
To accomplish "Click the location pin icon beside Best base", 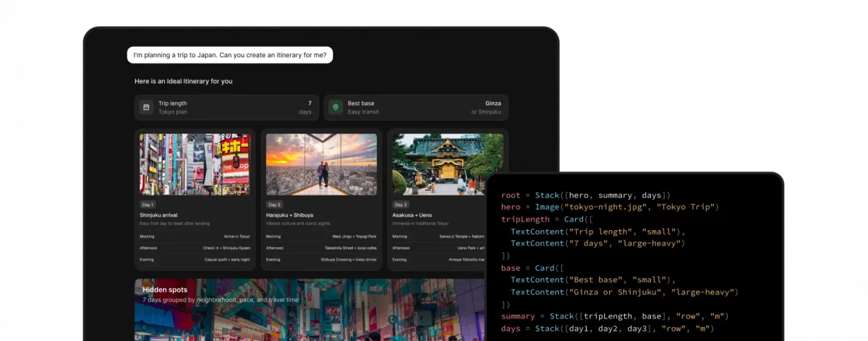I will click(336, 108).
